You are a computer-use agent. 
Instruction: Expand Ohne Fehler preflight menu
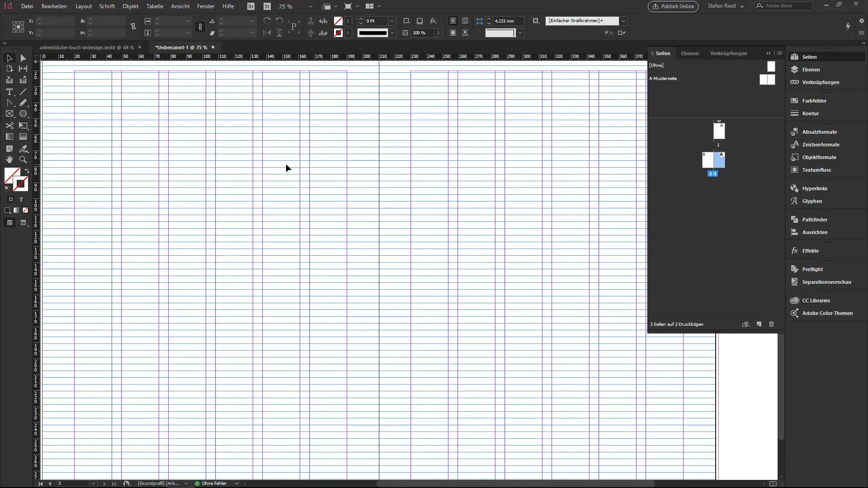tap(236, 483)
